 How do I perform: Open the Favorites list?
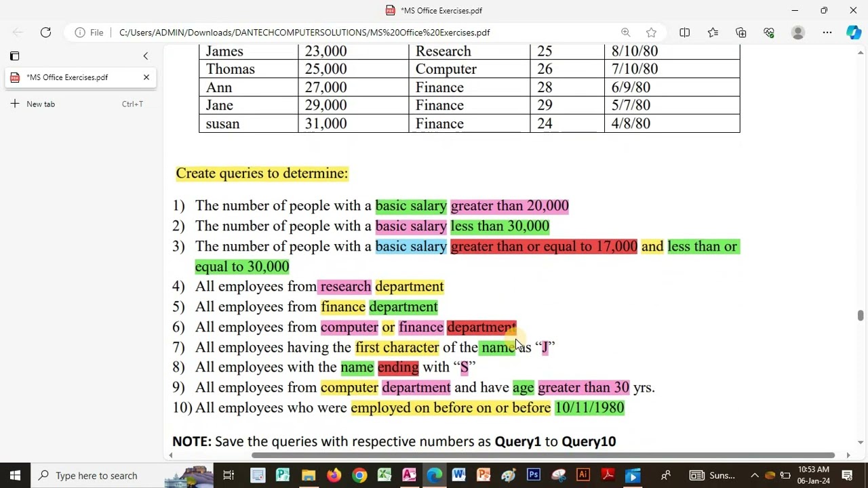point(713,33)
